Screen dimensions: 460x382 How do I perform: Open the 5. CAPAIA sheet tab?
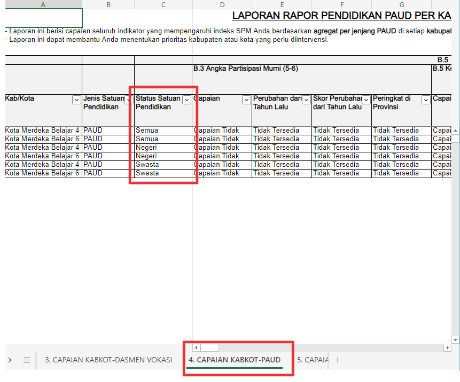[312, 360]
